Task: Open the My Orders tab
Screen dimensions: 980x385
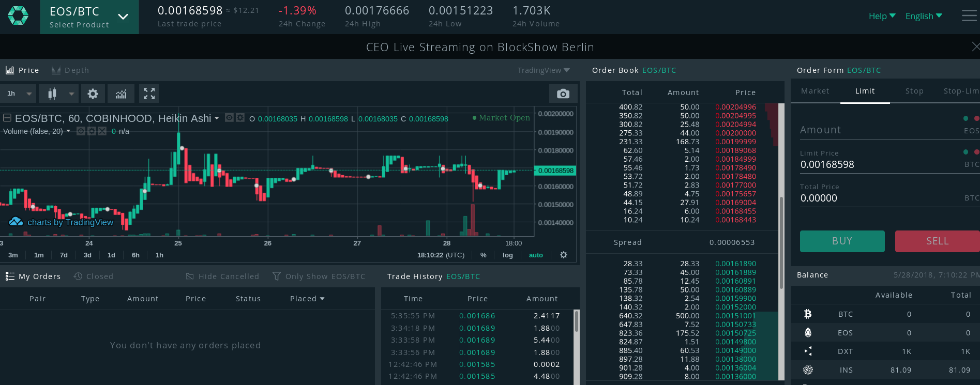Action: click(x=33, y=276)
